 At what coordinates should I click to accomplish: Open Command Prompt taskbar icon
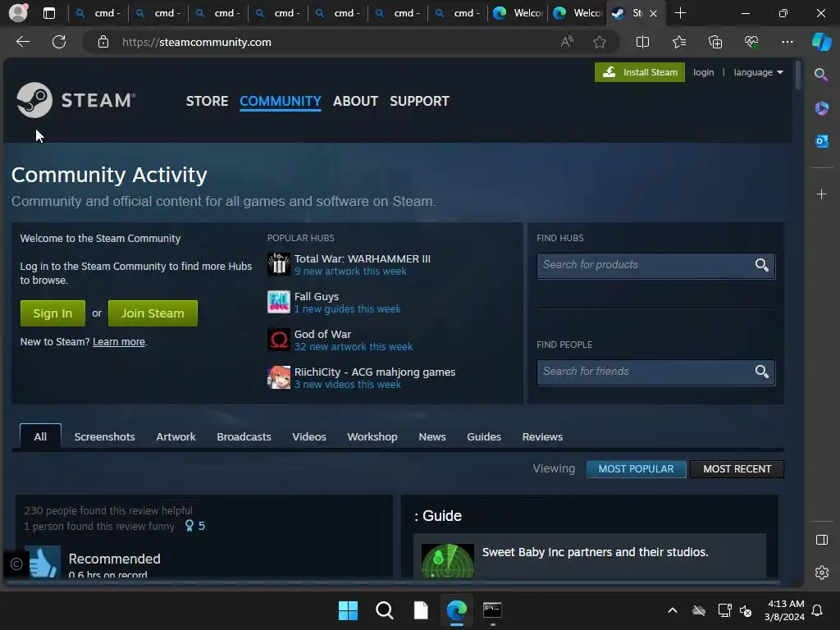click(492, 610)
